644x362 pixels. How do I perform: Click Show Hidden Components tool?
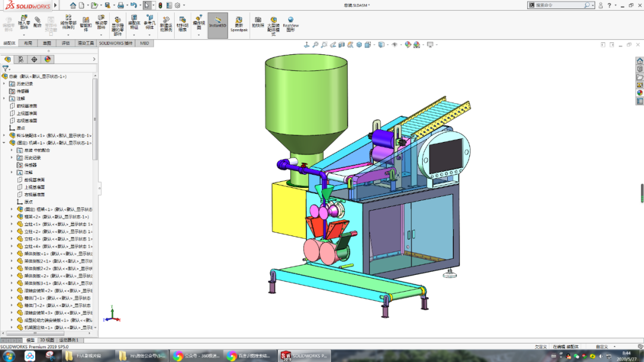click(x=117, y=26)
